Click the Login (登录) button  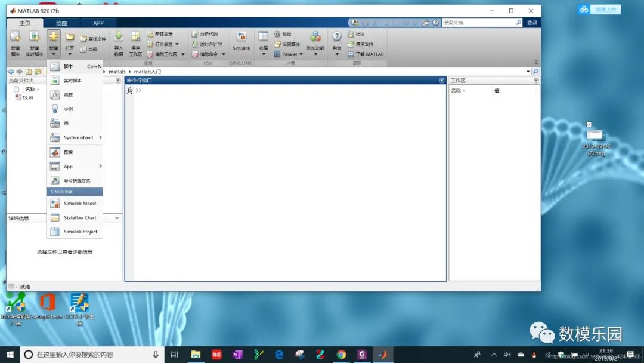coord(532,23)
